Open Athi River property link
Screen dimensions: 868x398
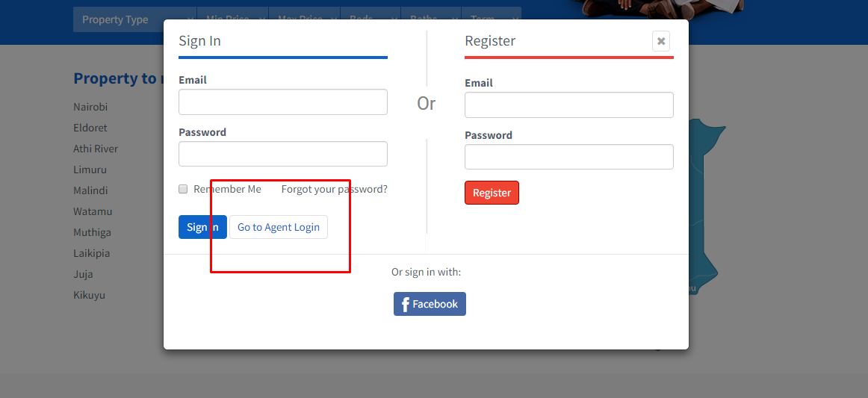96,149
